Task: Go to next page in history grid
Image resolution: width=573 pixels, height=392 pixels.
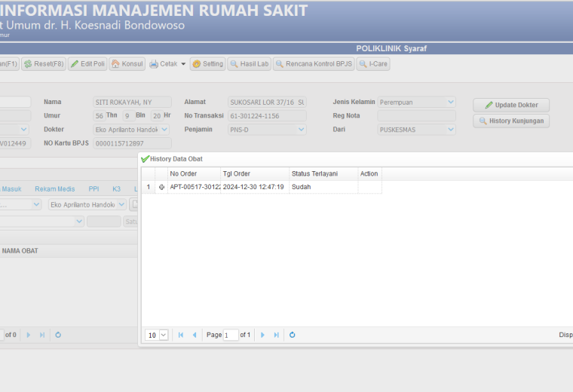Action: click(x=262, y=335)
